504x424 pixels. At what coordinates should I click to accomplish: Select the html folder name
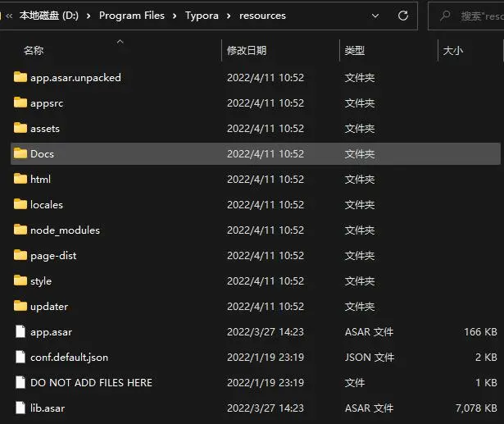40,179
